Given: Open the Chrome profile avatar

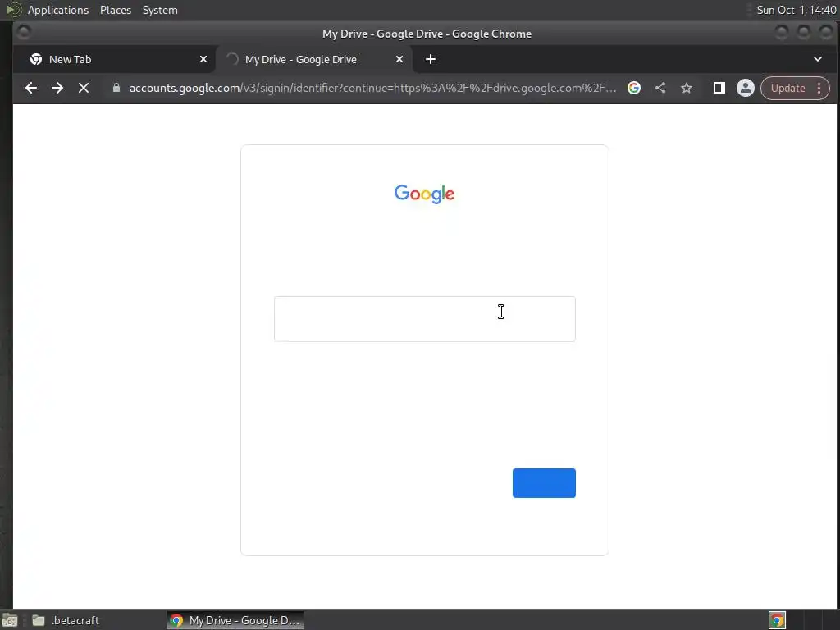Looking at the screenshot, I should [x=745, y=88].
